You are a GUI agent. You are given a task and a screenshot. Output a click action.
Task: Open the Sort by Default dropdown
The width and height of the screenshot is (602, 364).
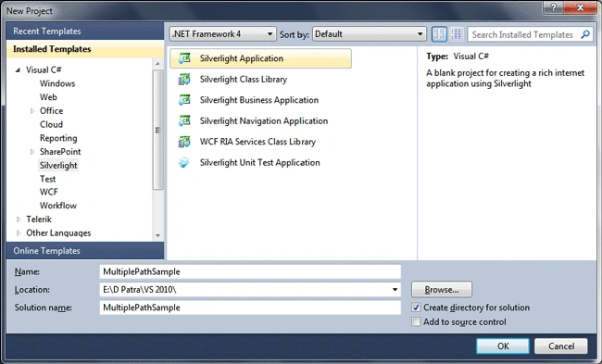click(x=370, y=34)
